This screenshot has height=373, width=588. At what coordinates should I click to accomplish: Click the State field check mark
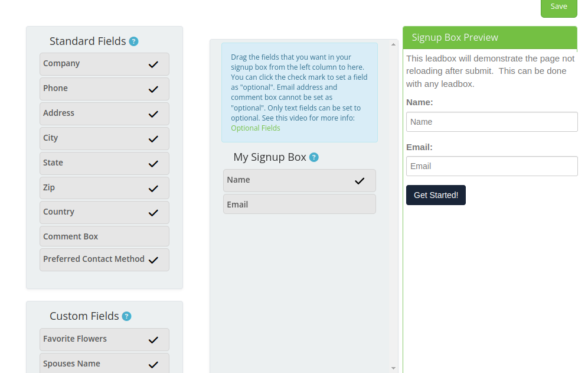click(153, 164)
